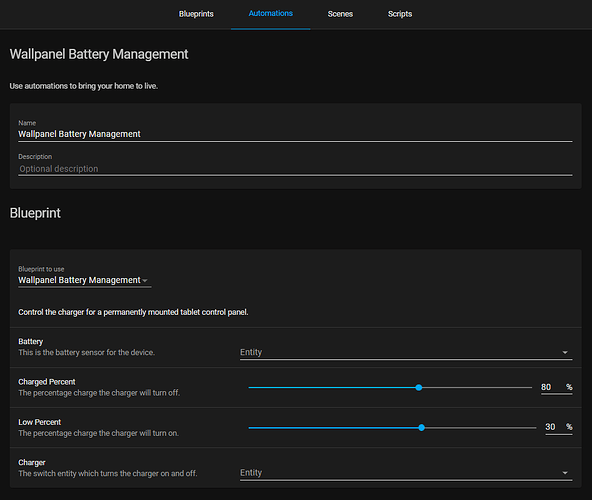Open the Charger Entity picker field
Screen dimensions: 592x500
(406, 473)
